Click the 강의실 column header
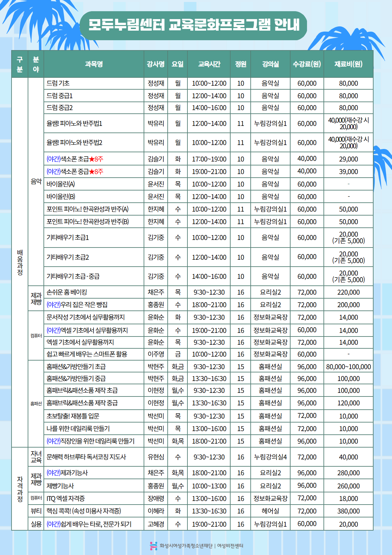 pos(270,64)
